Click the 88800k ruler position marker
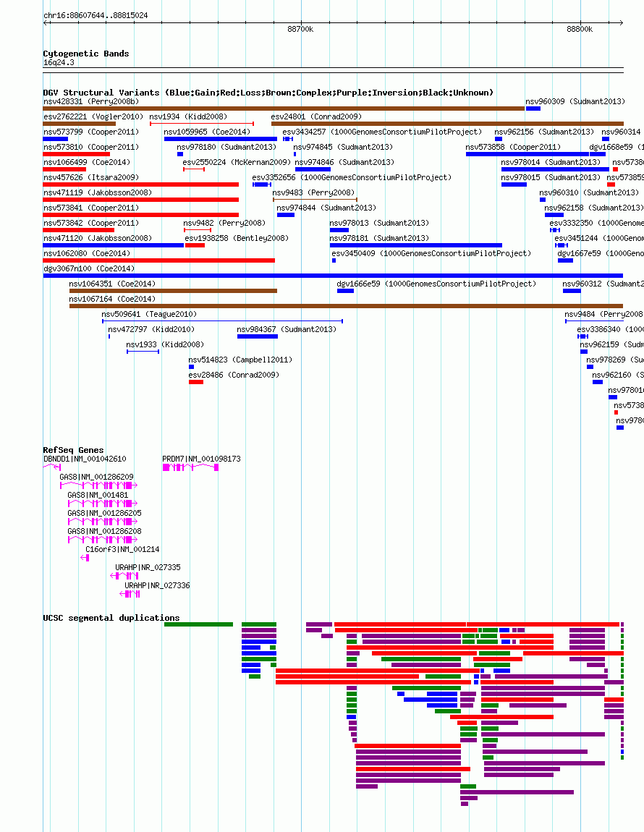Viewport: 644px width, 832px height. (x=580, y=29)
